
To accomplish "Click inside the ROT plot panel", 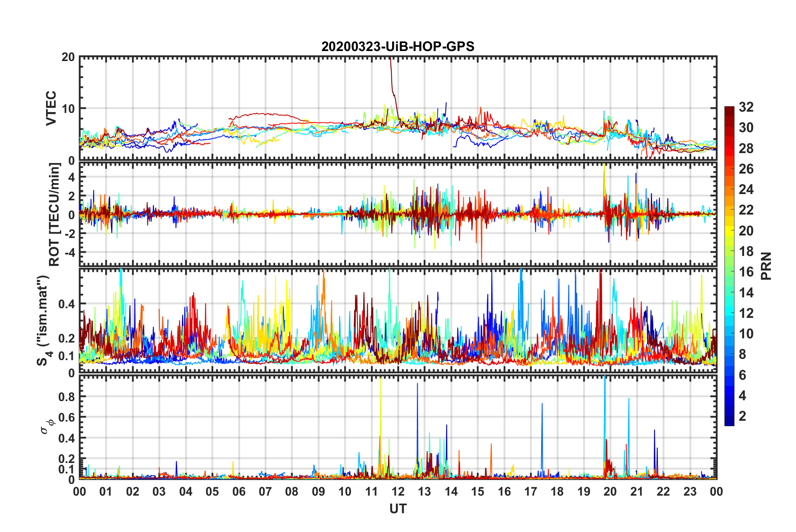I will coord(398,215).
